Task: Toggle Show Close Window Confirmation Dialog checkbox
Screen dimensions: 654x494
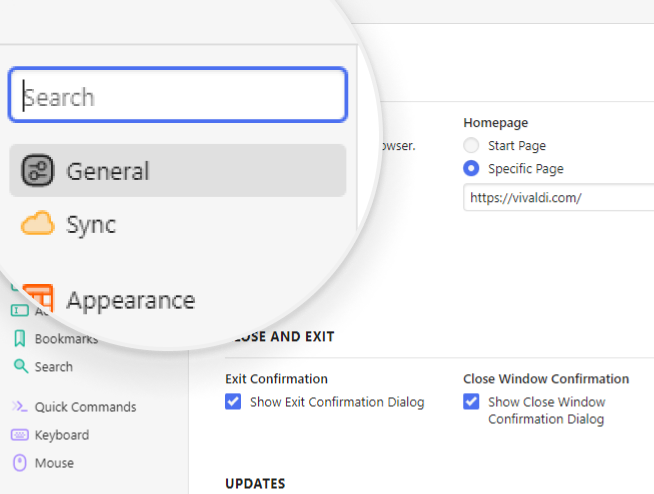Action: [471, 402]
